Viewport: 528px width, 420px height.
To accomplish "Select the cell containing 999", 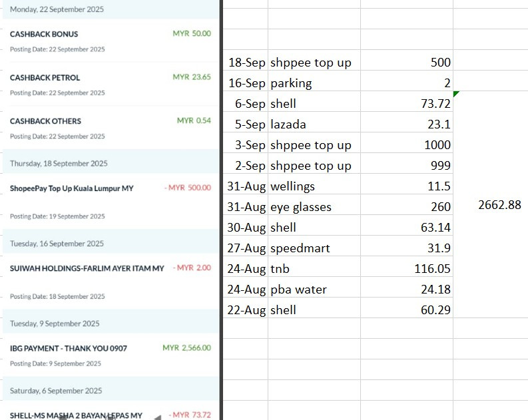I will coord(407,163).
